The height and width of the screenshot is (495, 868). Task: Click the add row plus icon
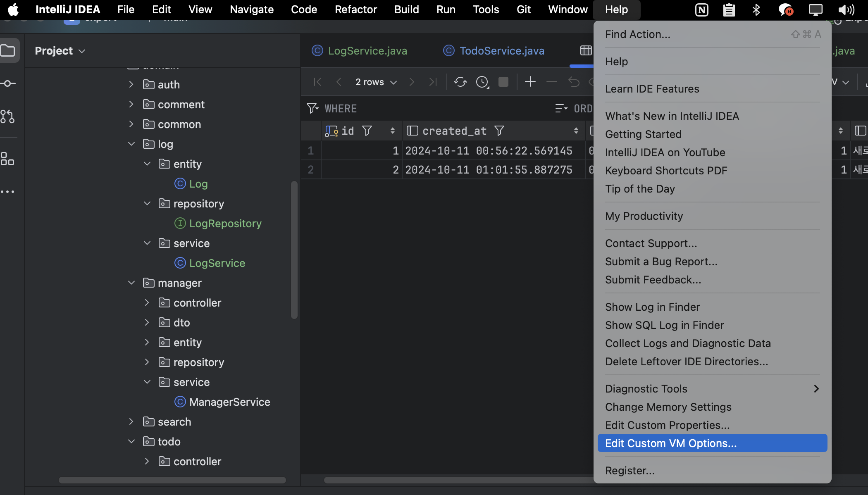click(x=530, y=82)
